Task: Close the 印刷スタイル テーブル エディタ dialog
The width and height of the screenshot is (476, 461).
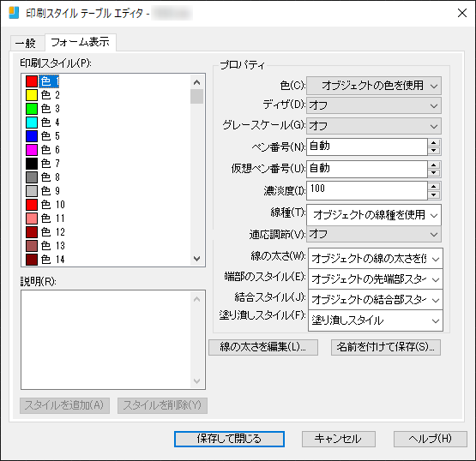Action: (462, 13)
